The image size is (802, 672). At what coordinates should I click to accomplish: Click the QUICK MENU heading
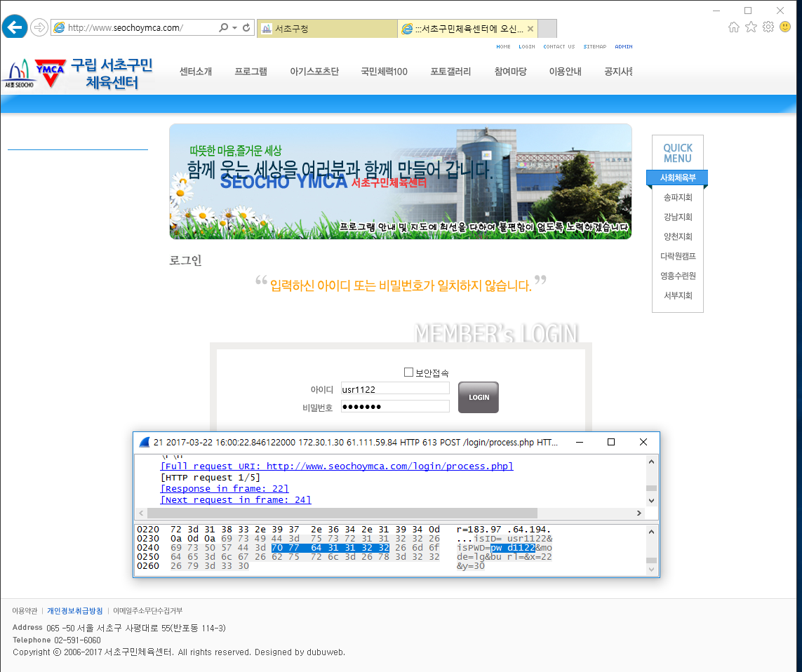click(678, 153)
